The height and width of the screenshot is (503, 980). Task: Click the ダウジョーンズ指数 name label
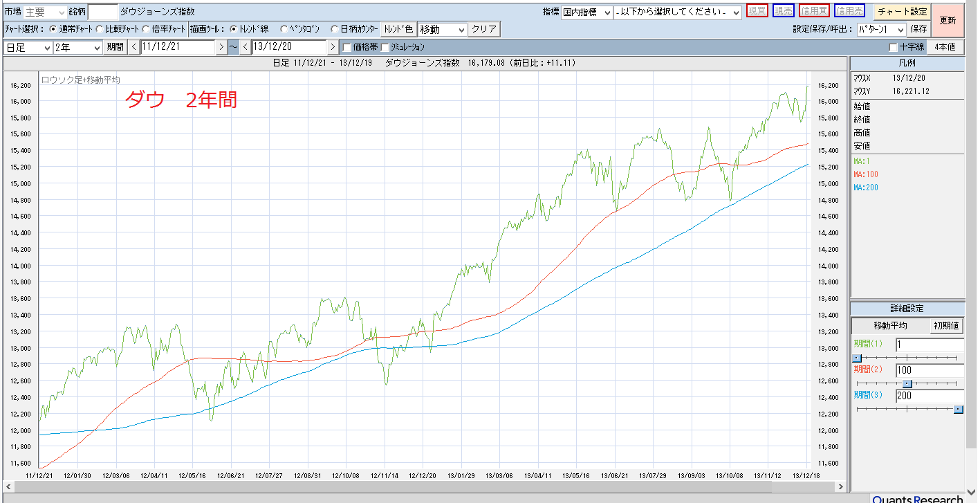pyautogui.click(x=157, y=12)
